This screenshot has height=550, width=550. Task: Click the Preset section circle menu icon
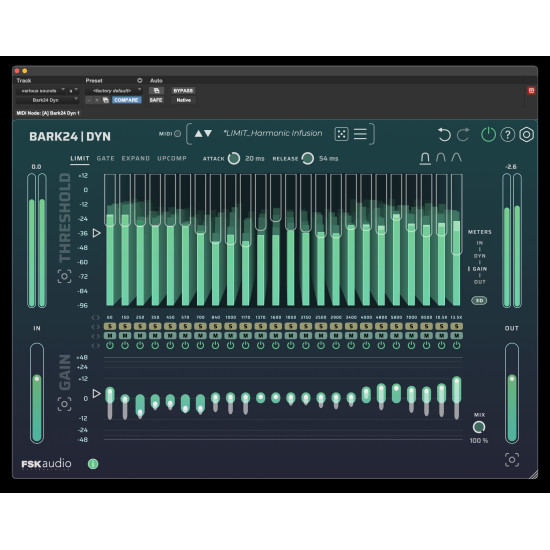point(140,81)
